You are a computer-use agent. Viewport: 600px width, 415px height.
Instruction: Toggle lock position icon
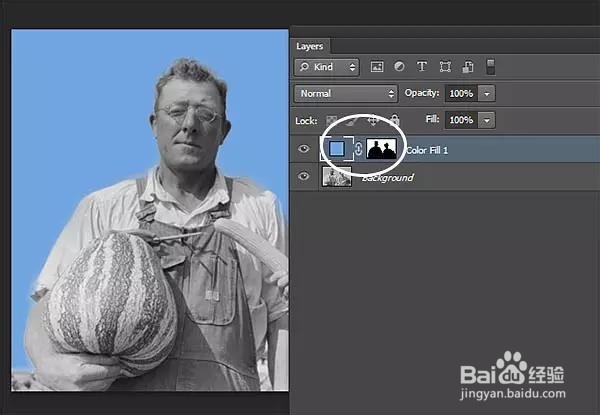[x=373, y=120]
